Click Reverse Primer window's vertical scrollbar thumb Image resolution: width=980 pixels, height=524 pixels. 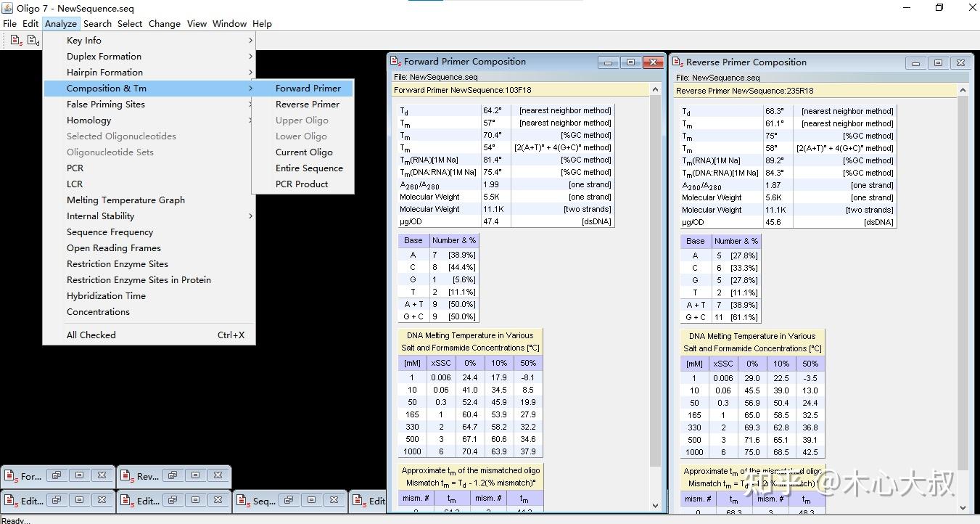tap(963, 283)
